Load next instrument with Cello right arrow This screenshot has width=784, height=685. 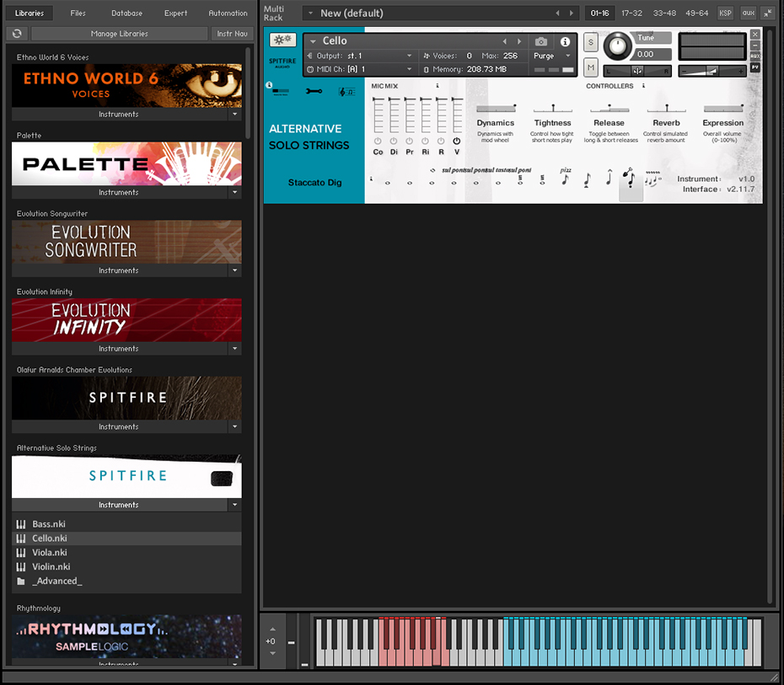pyautogui.click(x=519, y=41)
